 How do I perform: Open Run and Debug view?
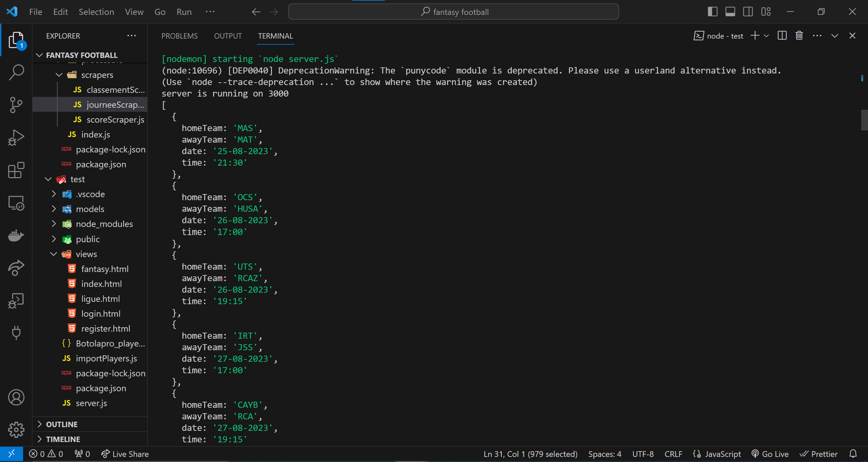pos(16,137)
